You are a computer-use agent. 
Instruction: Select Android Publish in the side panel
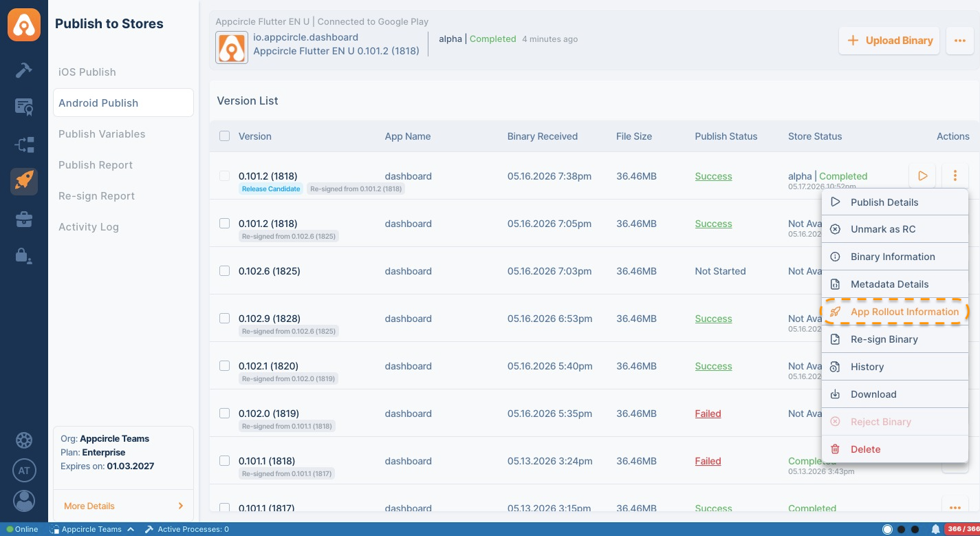123,103
